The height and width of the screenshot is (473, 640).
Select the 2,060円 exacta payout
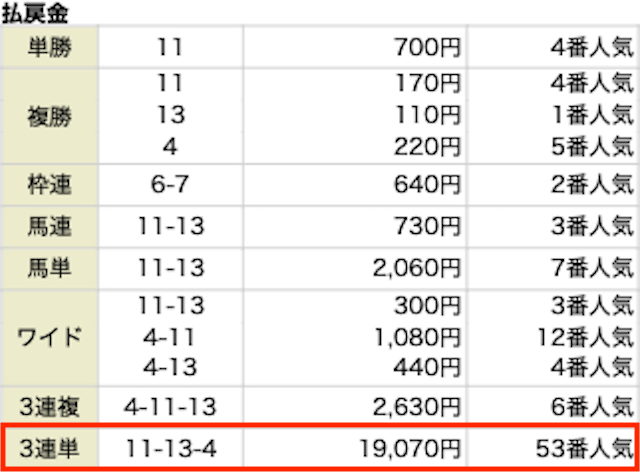click(416, 269)
